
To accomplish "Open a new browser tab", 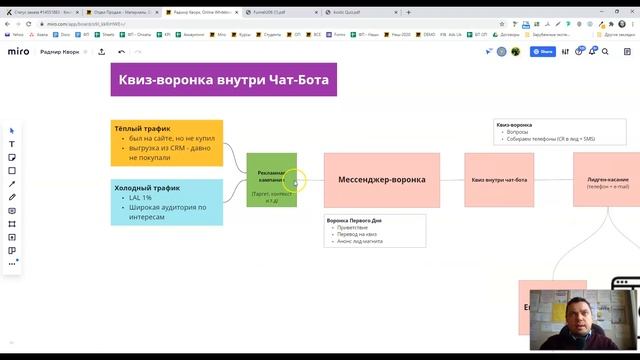I will (x=409, y=12).
